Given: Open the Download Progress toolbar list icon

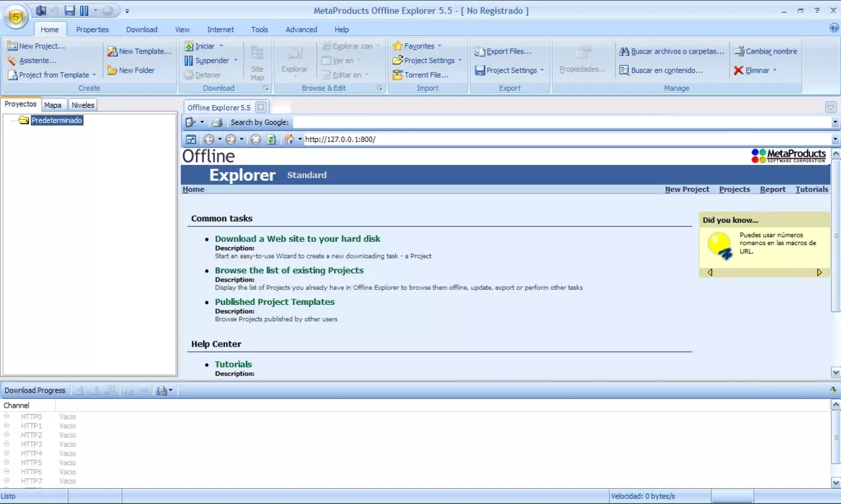Looking at the screenshot, I should point(162,391).
